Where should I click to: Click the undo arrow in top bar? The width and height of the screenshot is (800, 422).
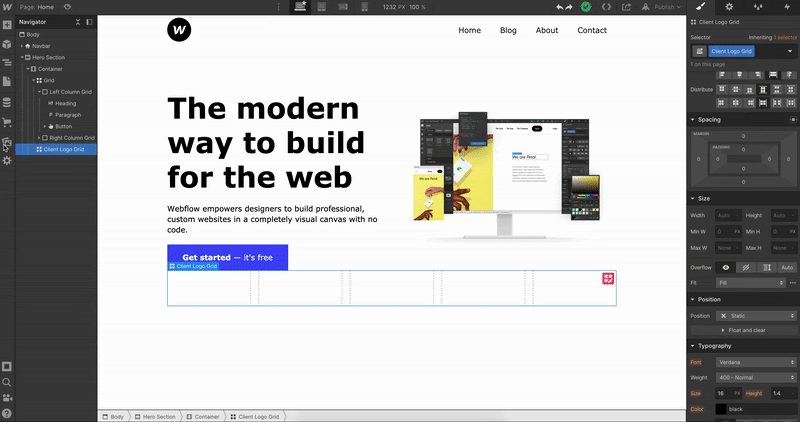(x=561, y=6)
